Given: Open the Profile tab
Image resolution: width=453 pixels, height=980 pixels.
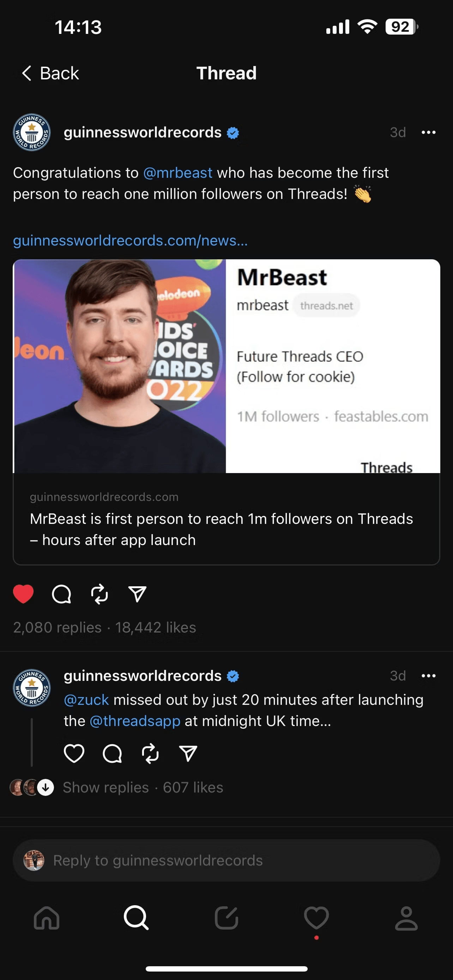Looking at the screenshot, I should pos(406,918).
